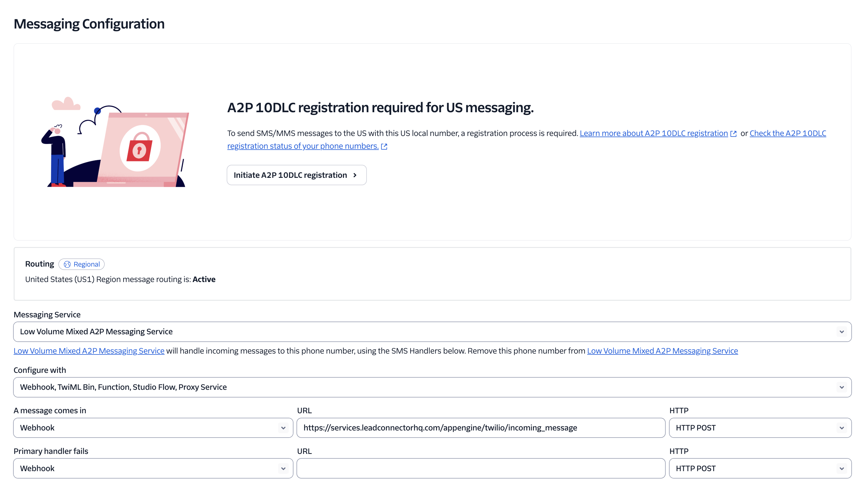Click external link icon after Learn more link
Image resolution: width=868 pixels, height=494 pixels.
733,134
